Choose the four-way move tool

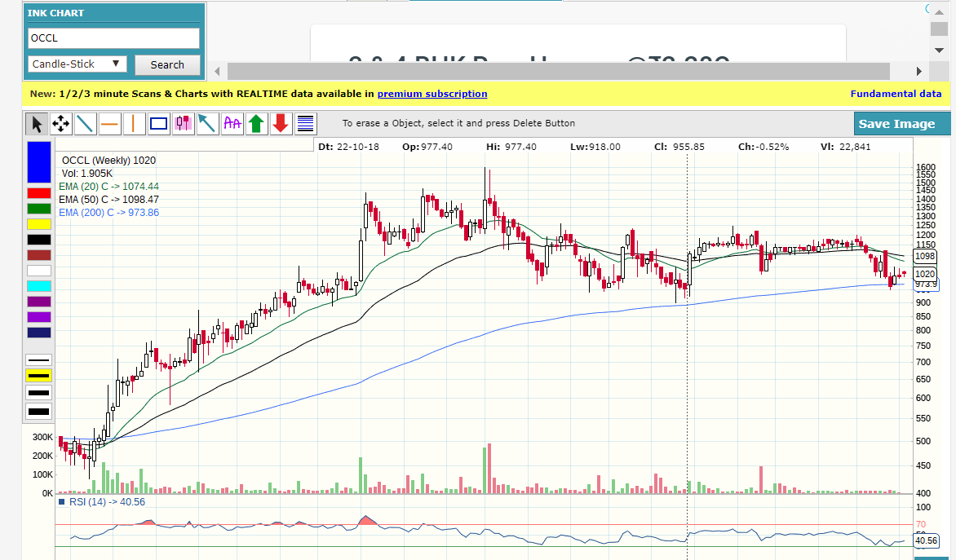[x=60, y=124]
